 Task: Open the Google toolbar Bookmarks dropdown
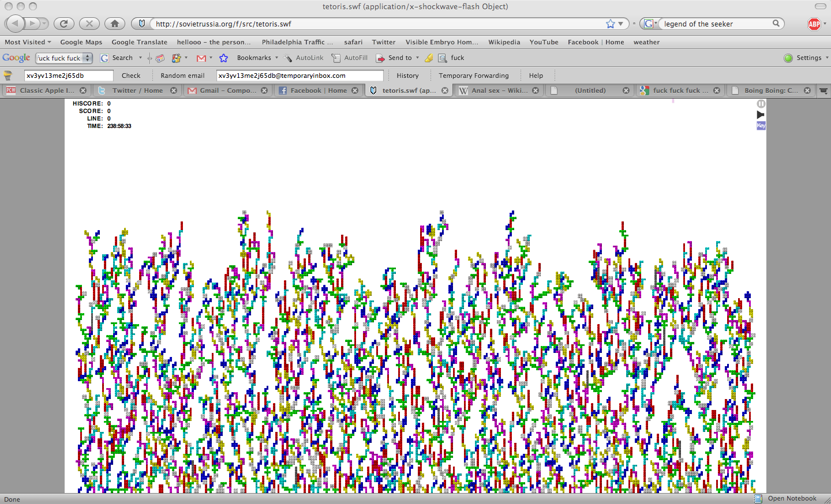click(257, 58)
